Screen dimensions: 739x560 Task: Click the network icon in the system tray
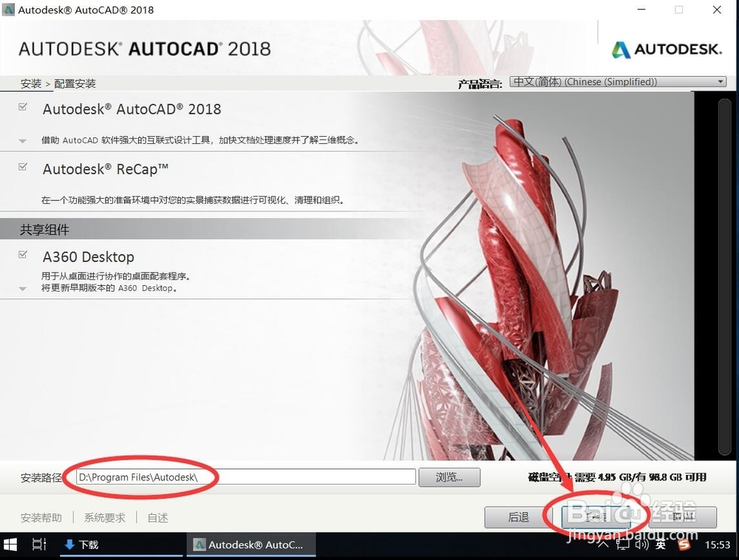click(x=623, y=544)
